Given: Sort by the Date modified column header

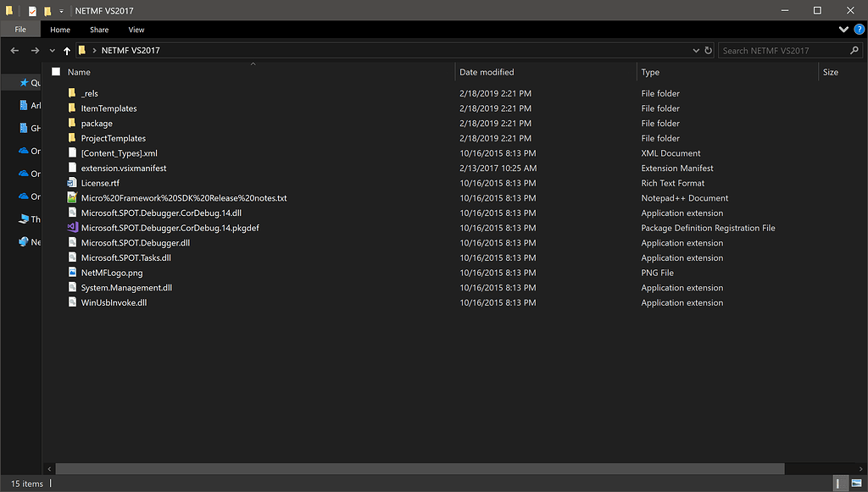Looking at the screenshot, I should tap(487, 72).
